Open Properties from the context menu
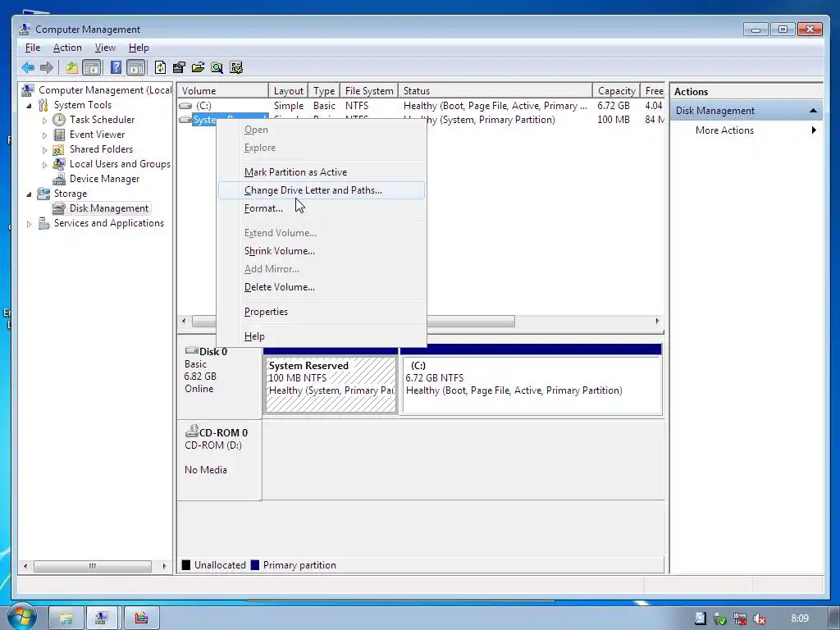The height and width of the screenshot is (630, 840). [x=321, y=312]
